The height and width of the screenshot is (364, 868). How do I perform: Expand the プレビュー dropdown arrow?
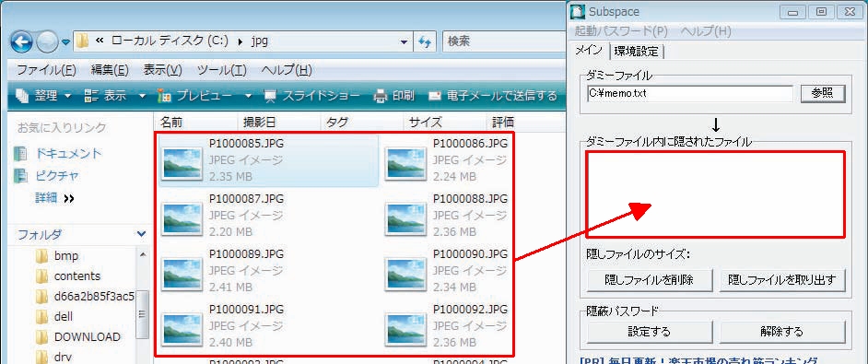tap(248, 96)
